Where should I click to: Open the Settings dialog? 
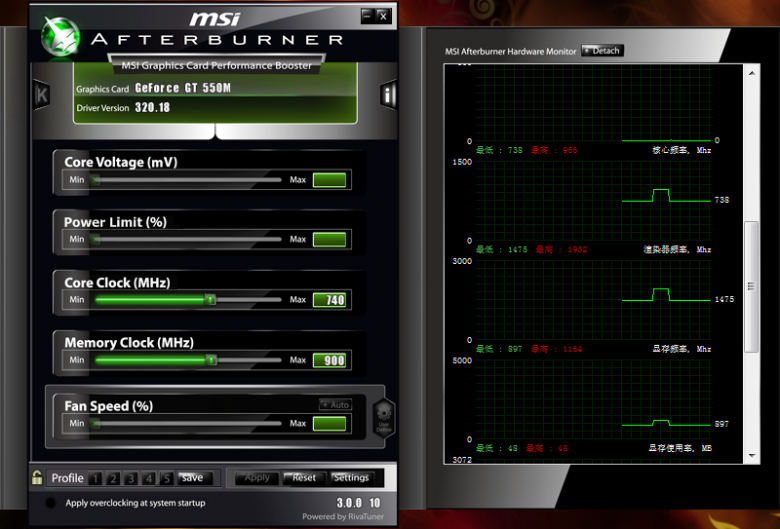[x=352, y=478]
